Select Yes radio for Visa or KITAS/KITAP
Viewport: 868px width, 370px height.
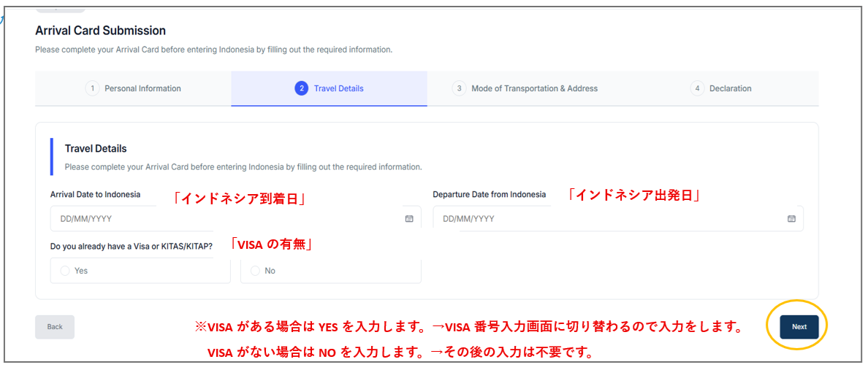point(65,271)
